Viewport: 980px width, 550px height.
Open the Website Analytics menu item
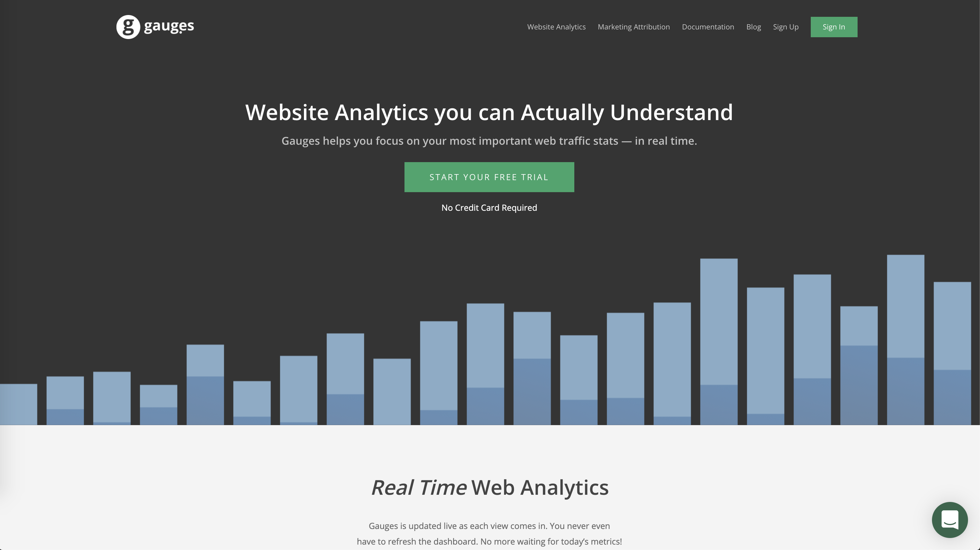(556, 26)
